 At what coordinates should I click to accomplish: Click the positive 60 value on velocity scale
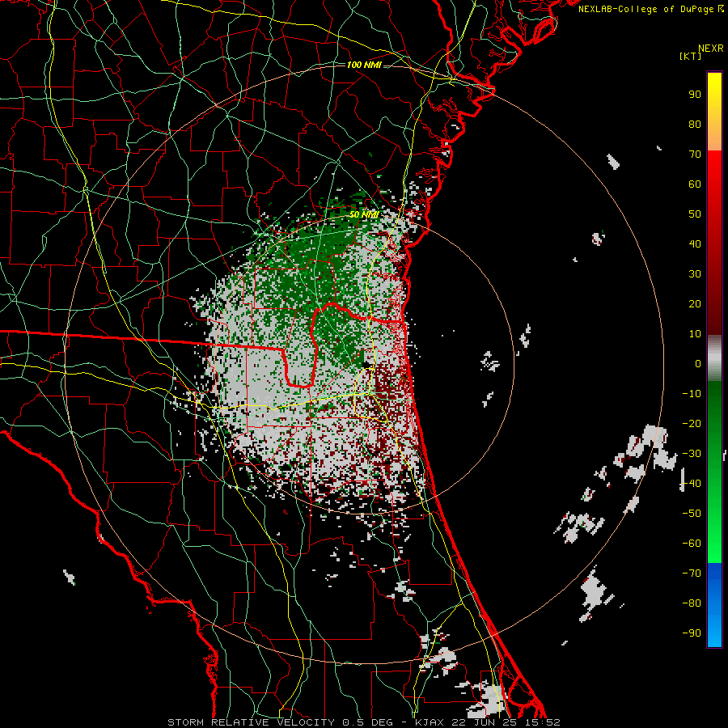pyautogui.click(x=695, y=184)
